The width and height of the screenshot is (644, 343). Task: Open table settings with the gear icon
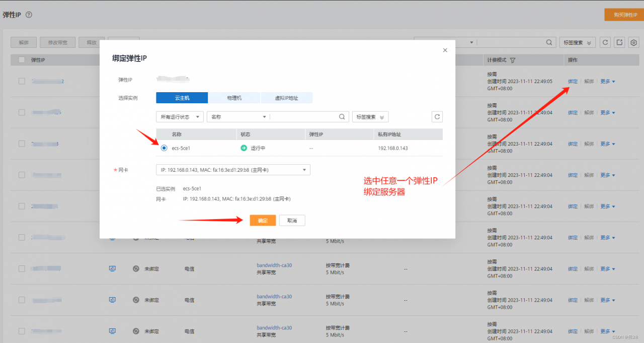pos(634,43)
